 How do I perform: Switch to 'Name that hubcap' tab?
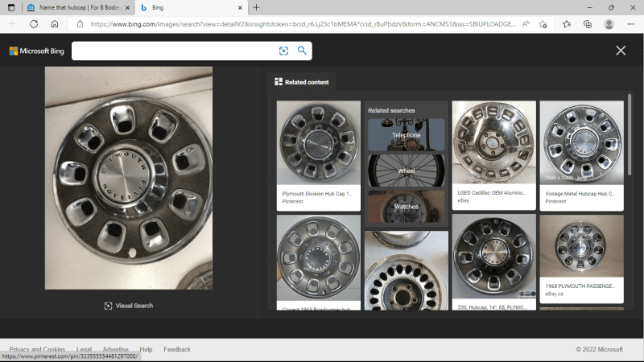click(79, 7)
